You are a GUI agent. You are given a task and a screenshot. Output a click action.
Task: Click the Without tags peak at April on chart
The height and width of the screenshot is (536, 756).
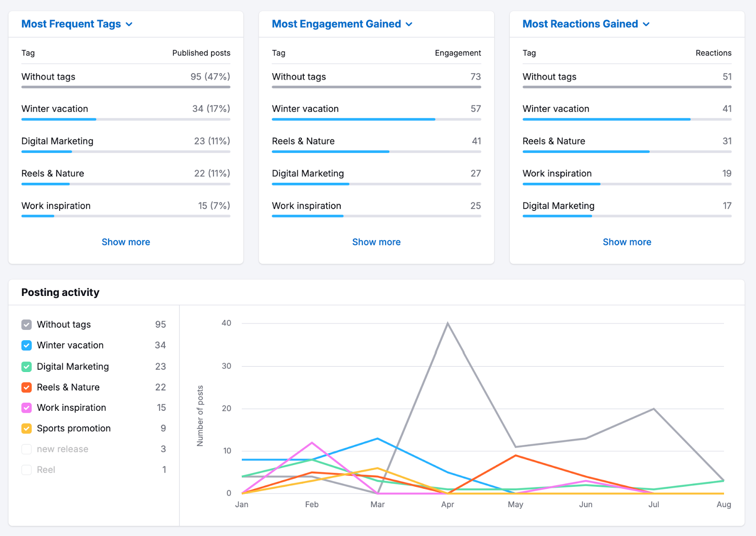(447, 323)
